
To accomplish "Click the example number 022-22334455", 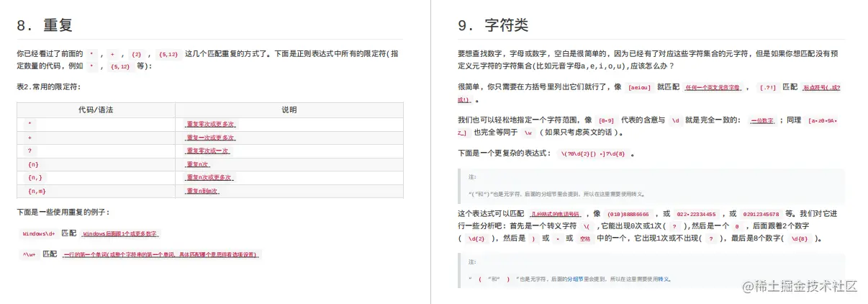I will click(696, 214).
